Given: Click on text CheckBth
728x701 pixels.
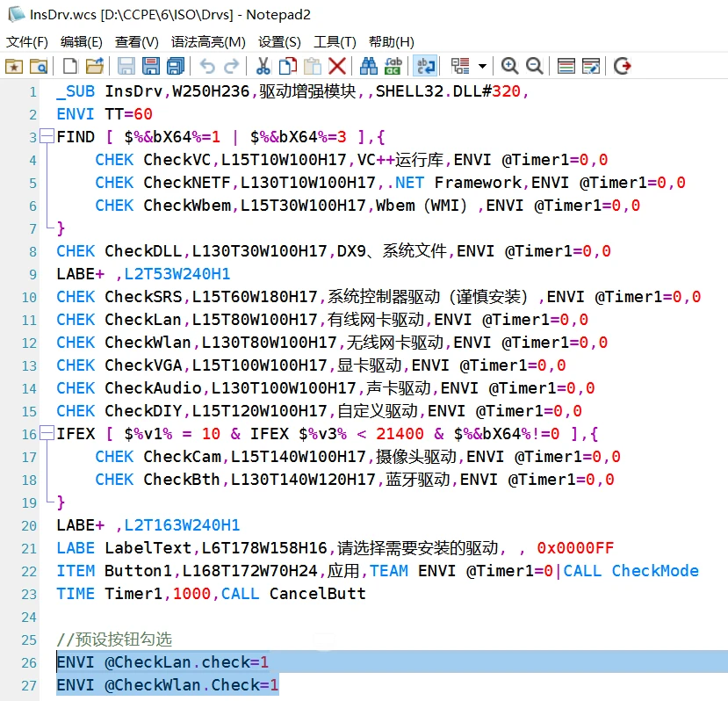Looking at the screenshot, I should click(182, 480).
